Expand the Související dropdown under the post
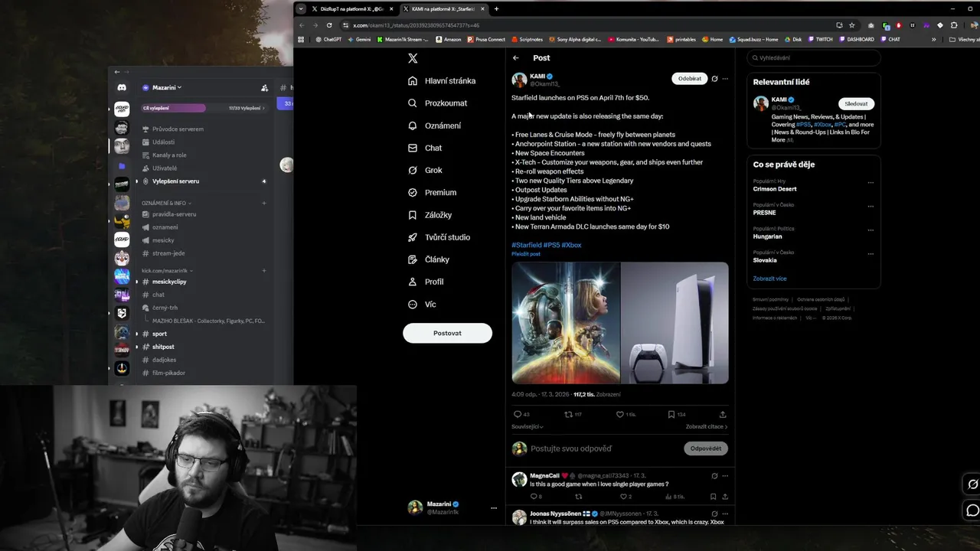 point(528,426)
